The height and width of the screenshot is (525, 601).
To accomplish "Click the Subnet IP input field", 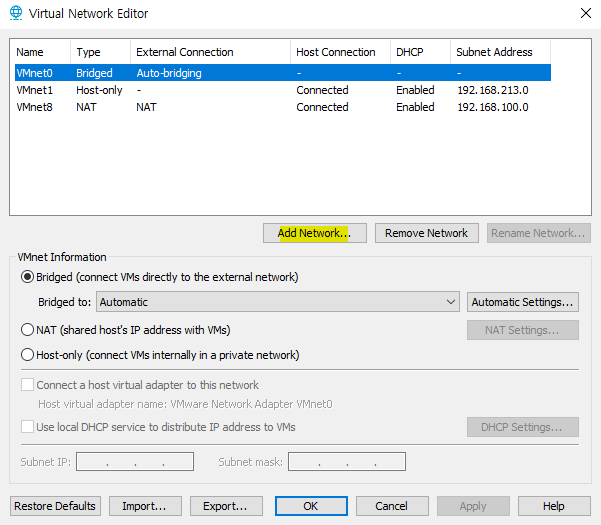I will pos(135,461).
